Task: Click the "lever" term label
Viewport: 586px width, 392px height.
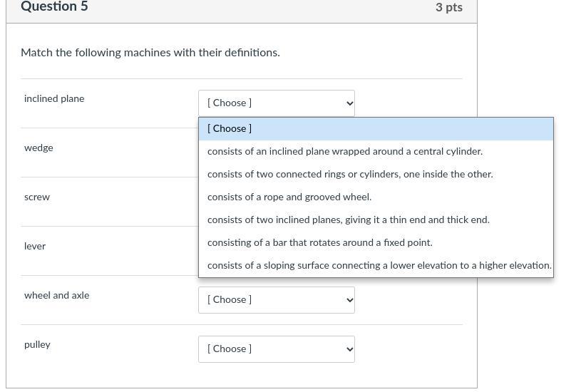Action: pos(35,247)
